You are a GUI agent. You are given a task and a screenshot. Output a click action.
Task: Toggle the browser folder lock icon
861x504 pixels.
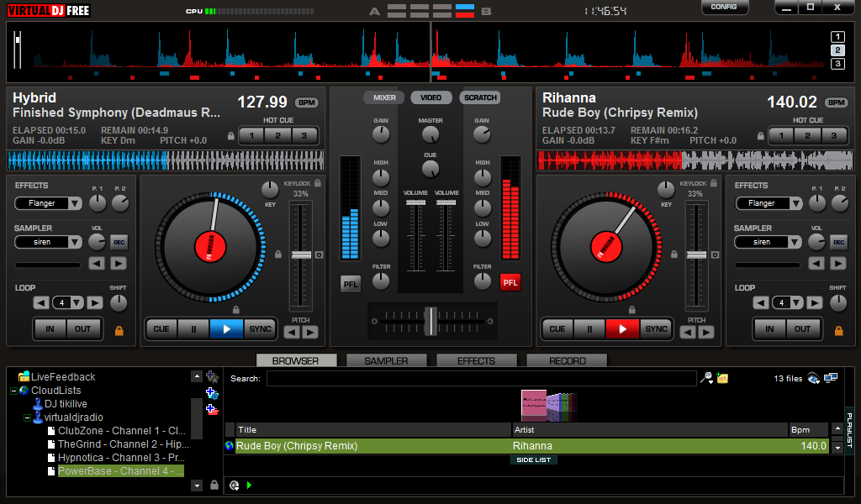pyautogui.click(x=214, y=485)
